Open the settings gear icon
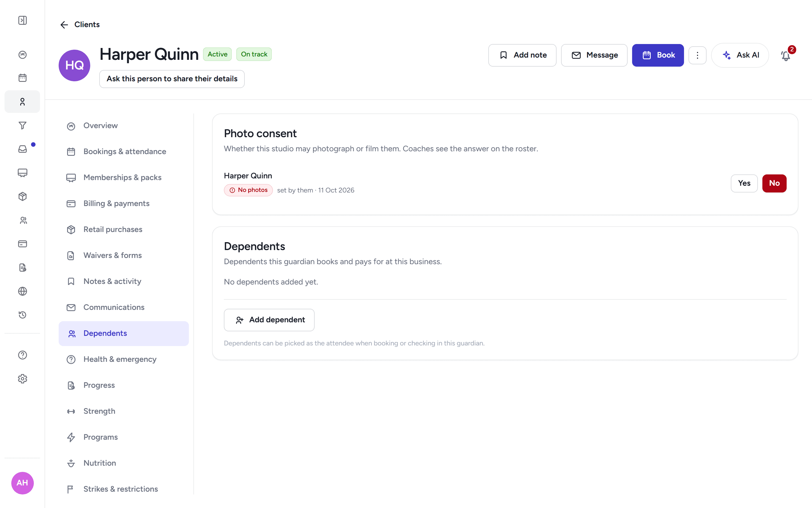 (x=23, y=379)
